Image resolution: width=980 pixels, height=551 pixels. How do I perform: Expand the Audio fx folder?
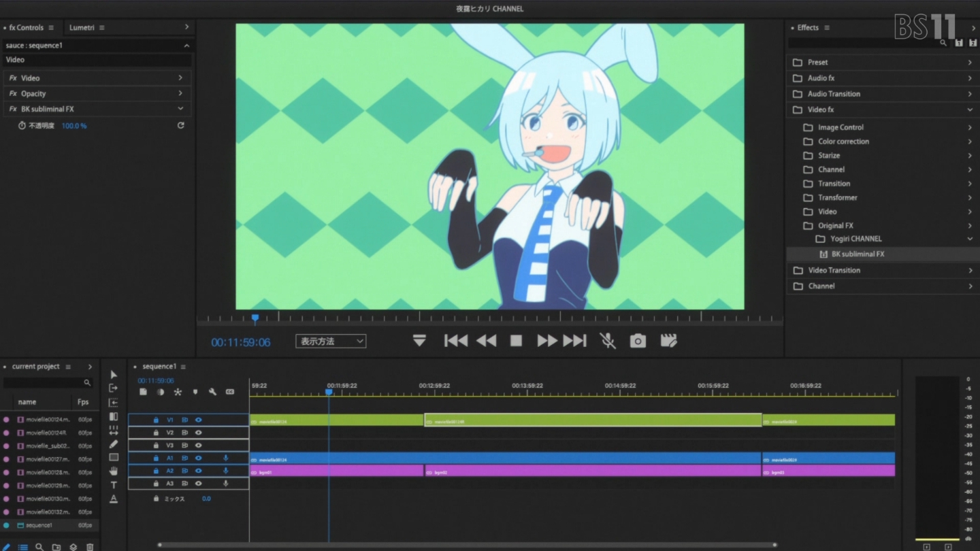click(x=970, y=78)
